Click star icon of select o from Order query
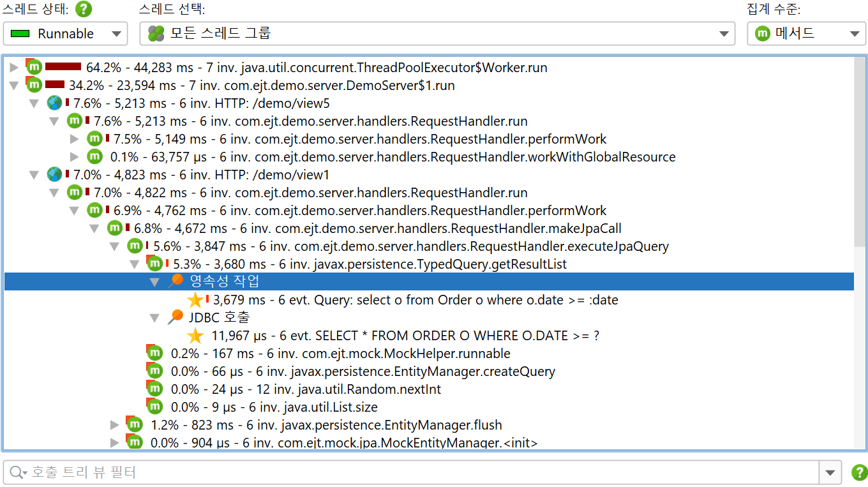868x487 pixels. point(195,300)
